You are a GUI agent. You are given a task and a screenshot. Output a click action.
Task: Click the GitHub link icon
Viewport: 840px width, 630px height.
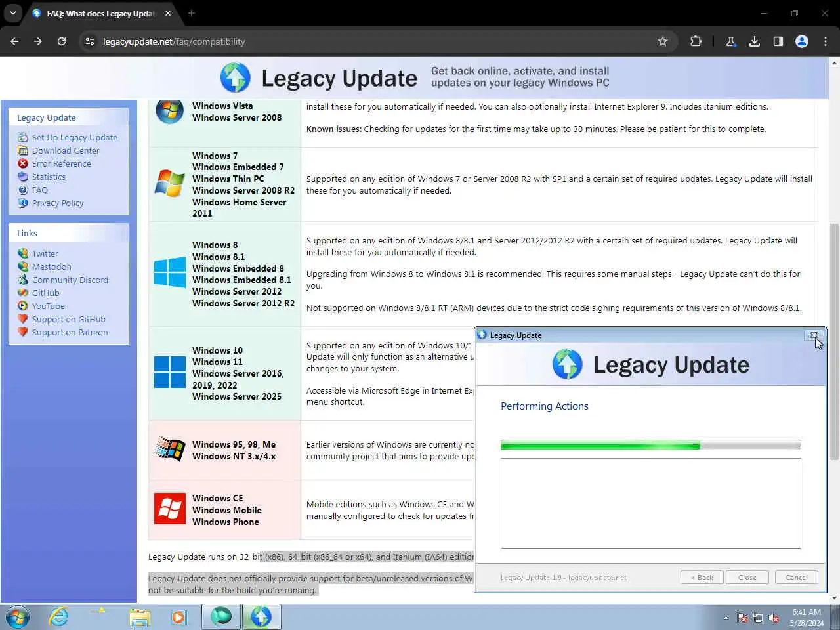click(x=23, y=293)
